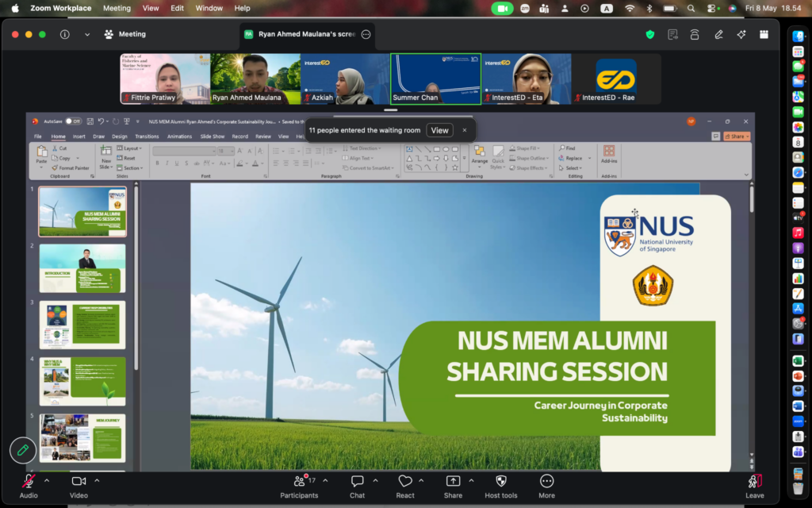
Task: Click the text highlight color button
Action: [239, 164]
